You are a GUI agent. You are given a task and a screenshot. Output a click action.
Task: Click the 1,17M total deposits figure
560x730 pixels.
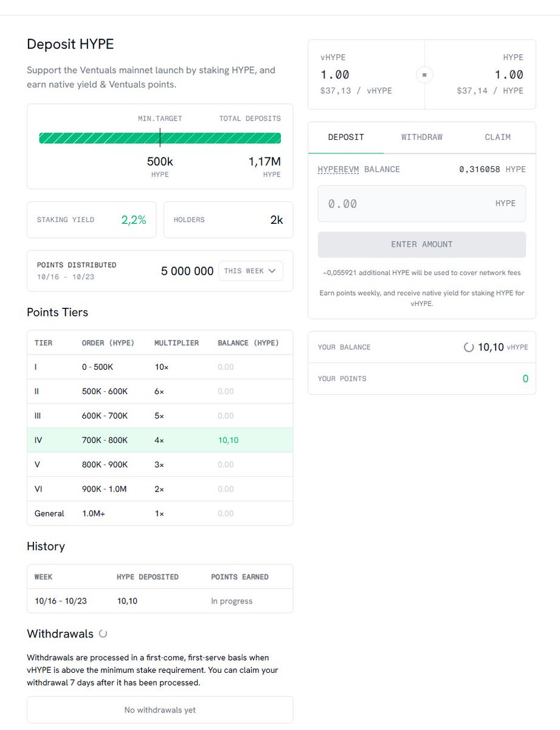(264, 162)
